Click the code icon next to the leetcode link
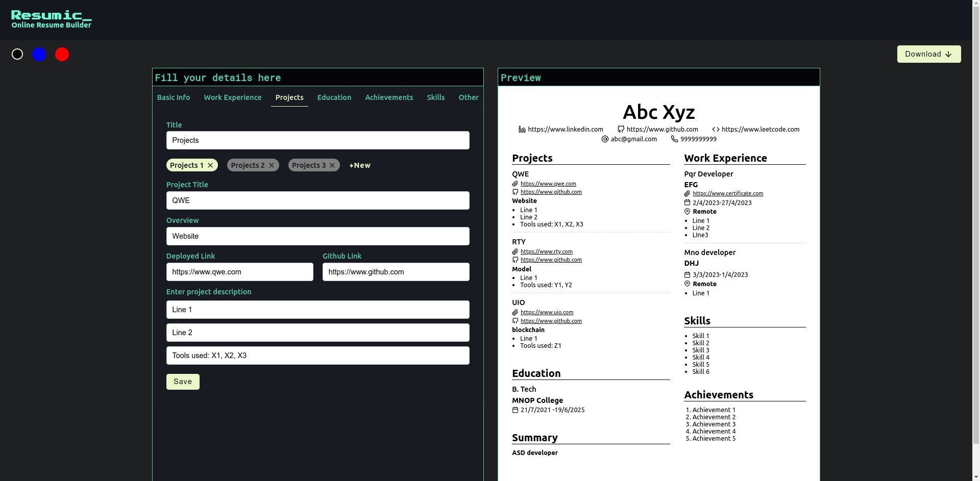The width and height of the screenshot is (980, 481). (x=716, y=129)
